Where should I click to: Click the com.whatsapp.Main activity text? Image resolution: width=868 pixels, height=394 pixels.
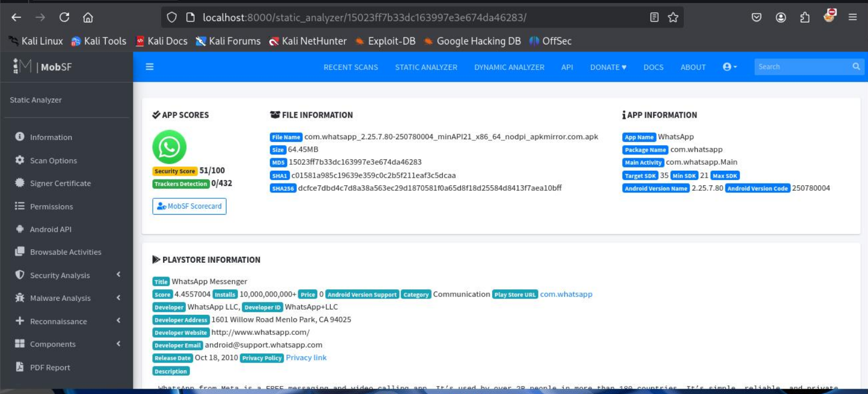[702, 162]
